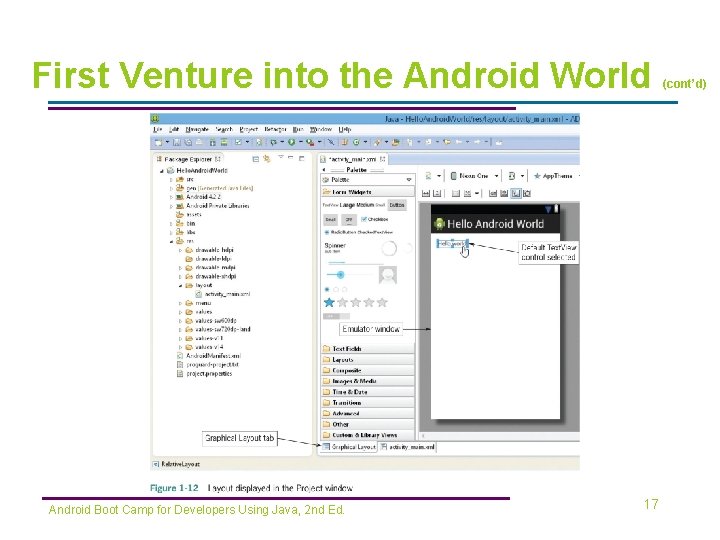Select the Package Explorer tab

tap(188, 159)
